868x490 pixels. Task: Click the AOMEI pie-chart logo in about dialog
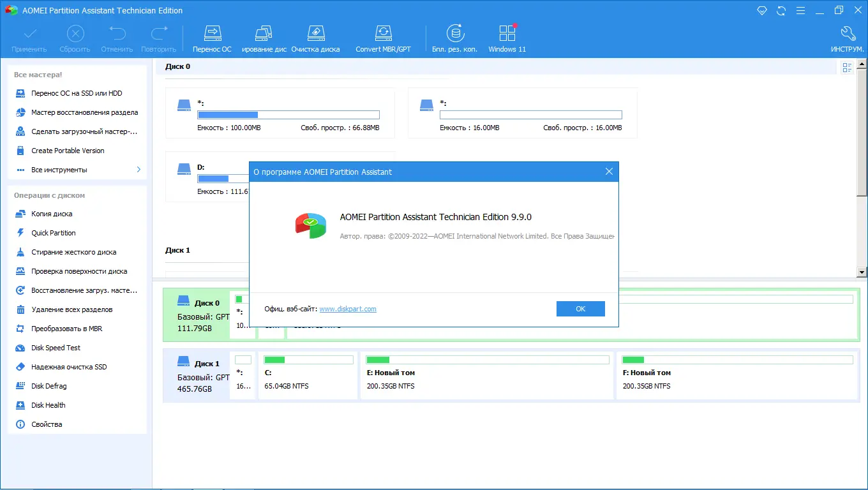[x=311, y=225]
